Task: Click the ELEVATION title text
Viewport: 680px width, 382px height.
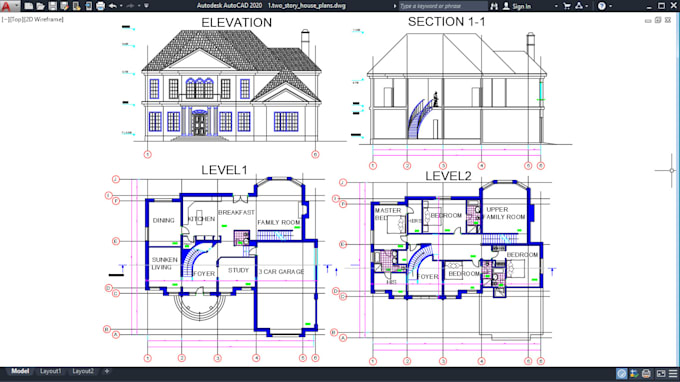Action: pyautogui.click(x=236, y=23)
